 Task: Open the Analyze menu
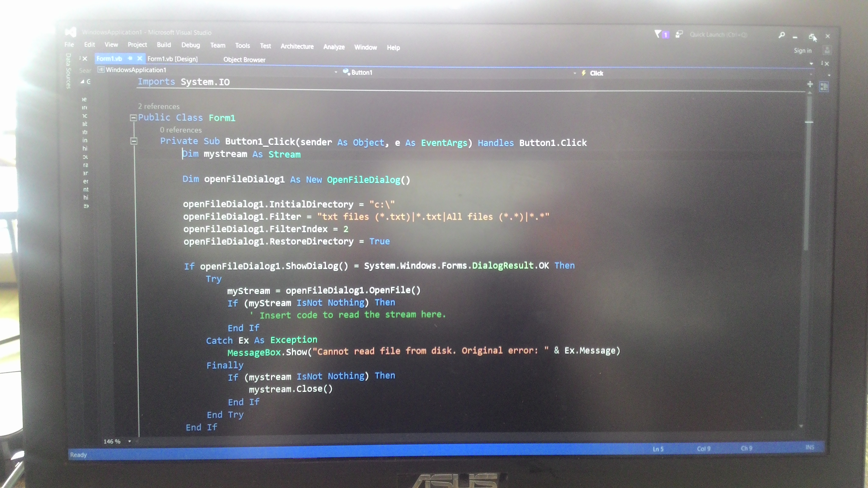coord(334,47)
